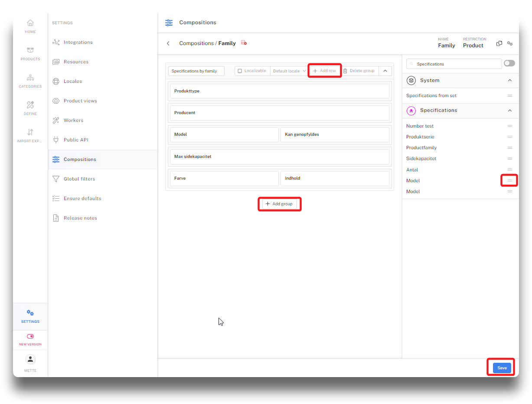Click the Add group button
The height and width of the screenshot is (404, 532).
point(279,204)
